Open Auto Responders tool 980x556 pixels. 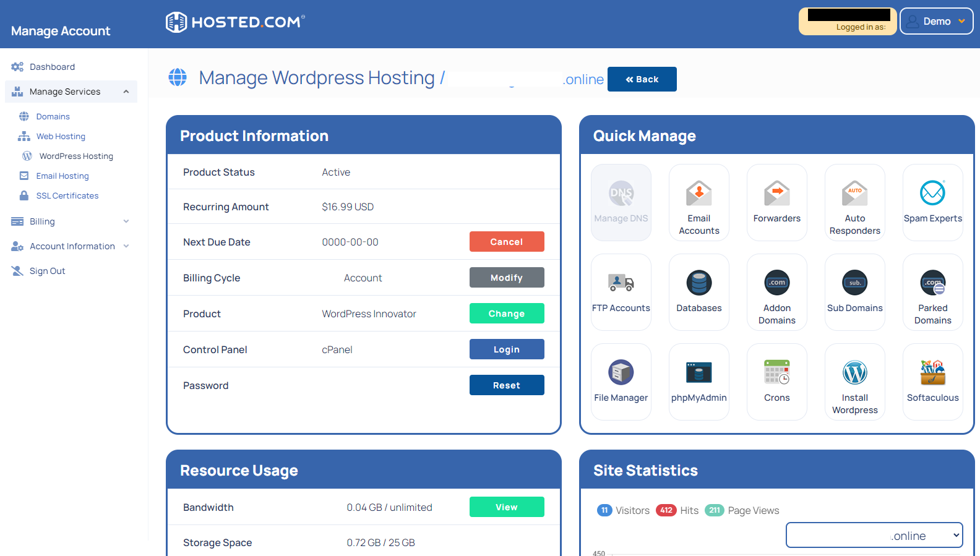click(x=854, y=202)
